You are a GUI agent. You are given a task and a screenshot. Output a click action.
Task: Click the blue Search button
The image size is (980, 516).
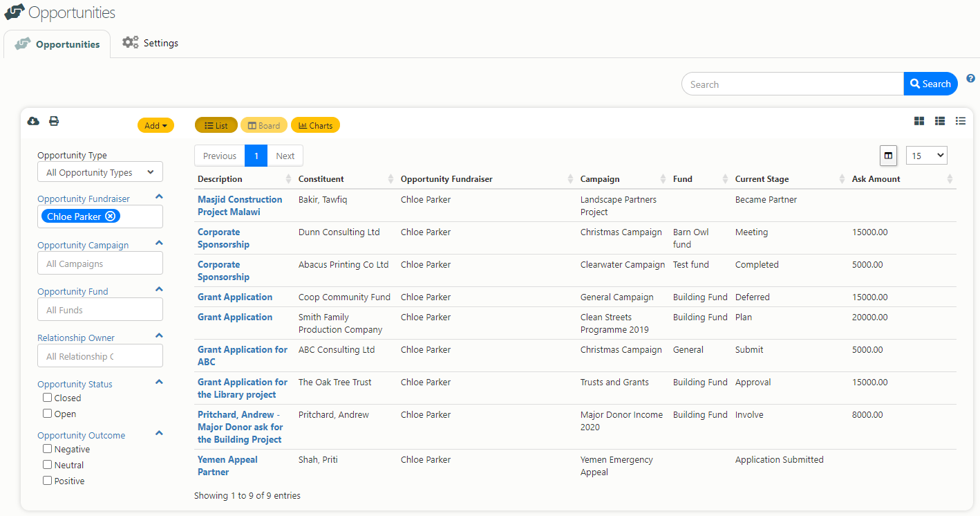coord(931,84)
